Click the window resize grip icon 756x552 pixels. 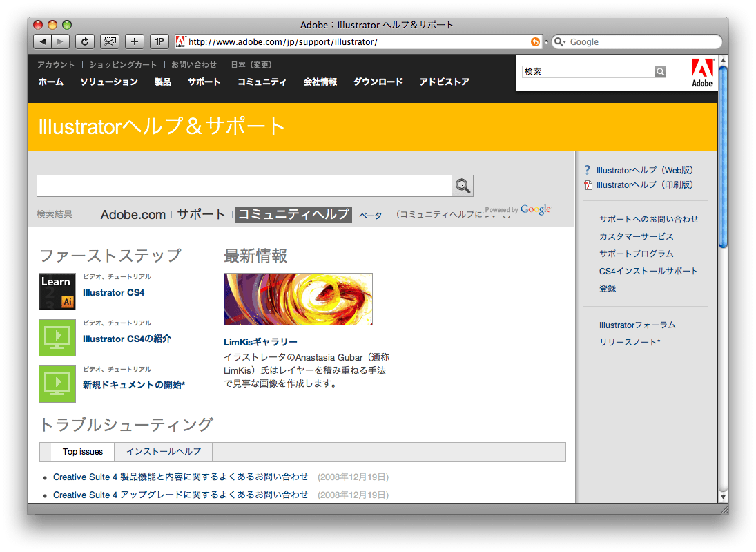[724, 509]
